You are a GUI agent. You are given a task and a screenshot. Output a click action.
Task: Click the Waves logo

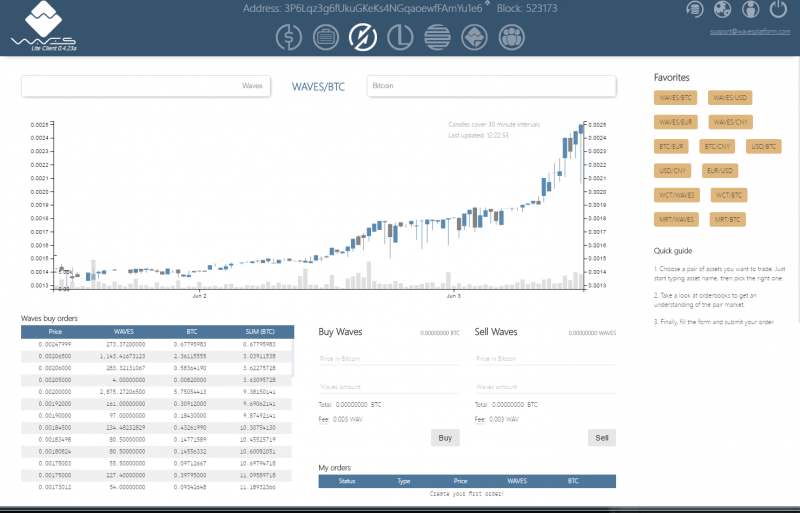coord(43,27)
